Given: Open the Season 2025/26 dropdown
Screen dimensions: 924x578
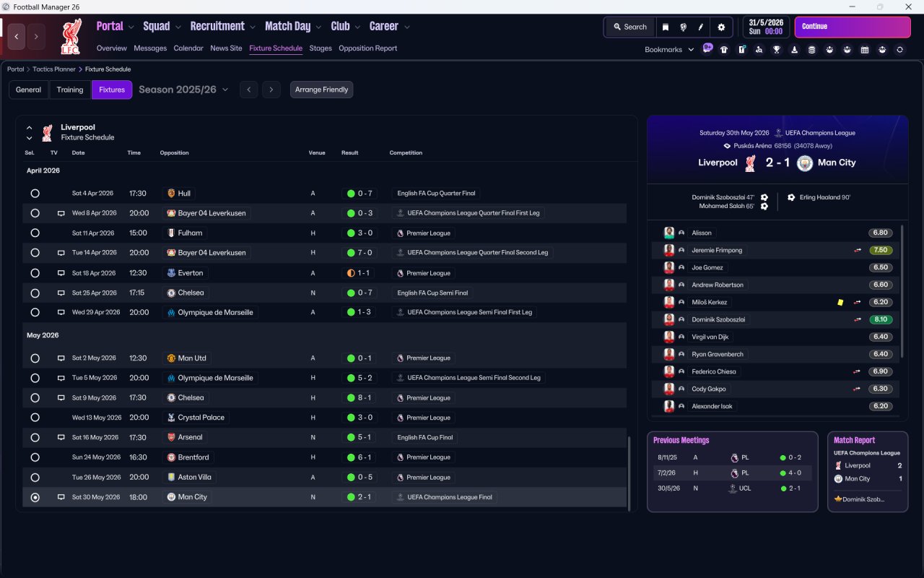Looking at the screenshot, I should (x=183, y=90).
